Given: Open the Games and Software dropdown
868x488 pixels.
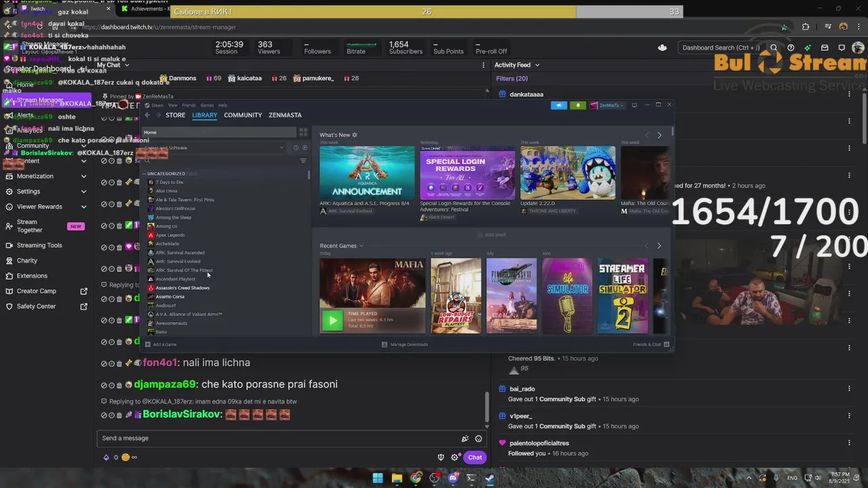Looking at the screenshot, I should click(214, 148).
